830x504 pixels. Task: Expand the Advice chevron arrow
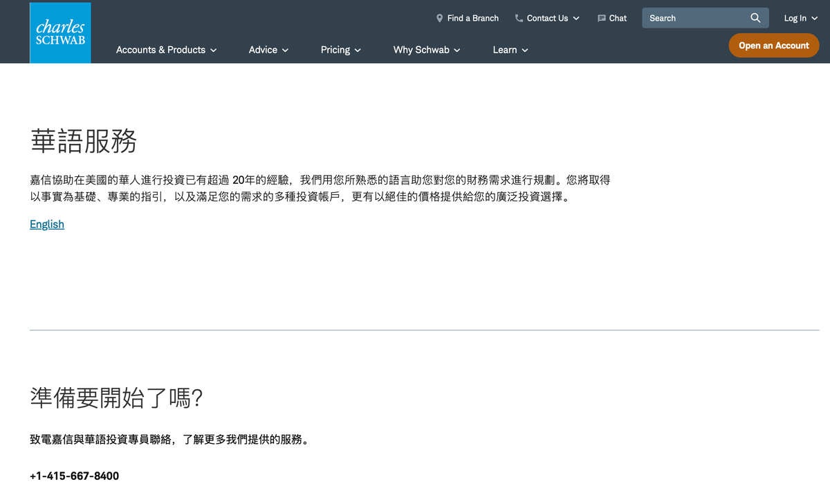click(x=285, y=50)
